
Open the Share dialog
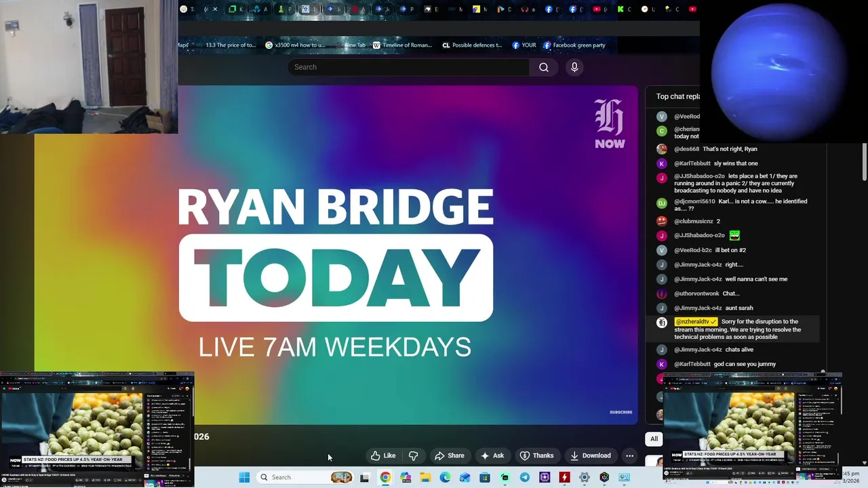click(450, 455)
